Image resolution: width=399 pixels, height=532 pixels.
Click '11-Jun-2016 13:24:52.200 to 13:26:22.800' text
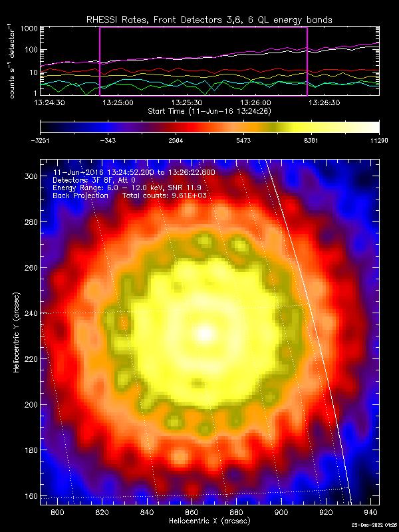134,172
